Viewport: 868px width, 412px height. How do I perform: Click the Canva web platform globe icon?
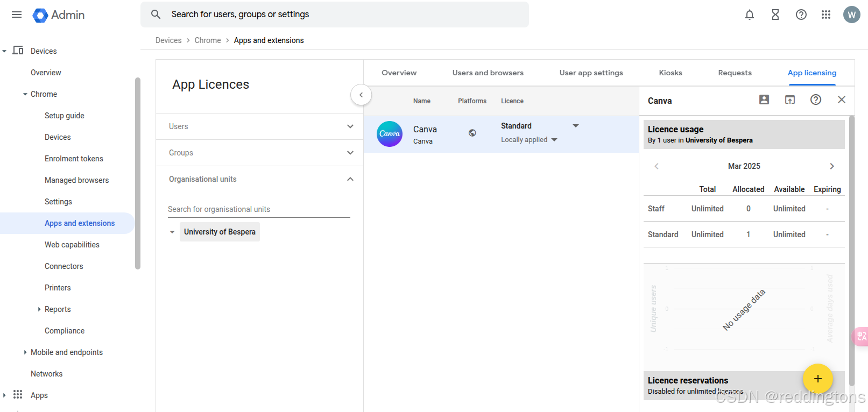[x=472, y=133]
